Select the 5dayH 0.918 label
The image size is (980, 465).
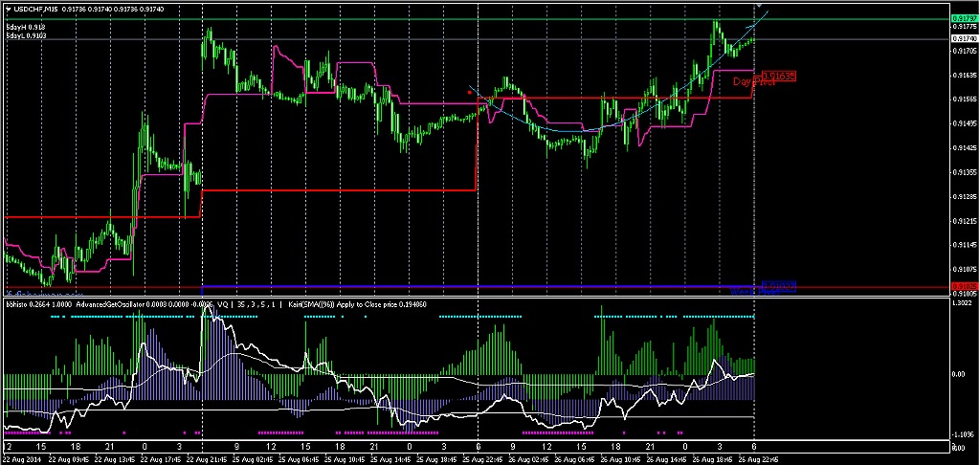pos(25,27)
